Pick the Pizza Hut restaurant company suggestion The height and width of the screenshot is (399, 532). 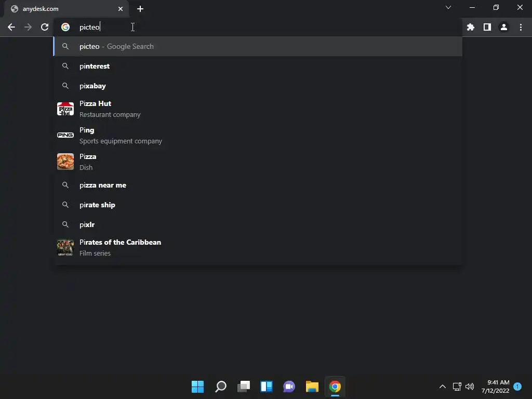click(x=258, y=109)
